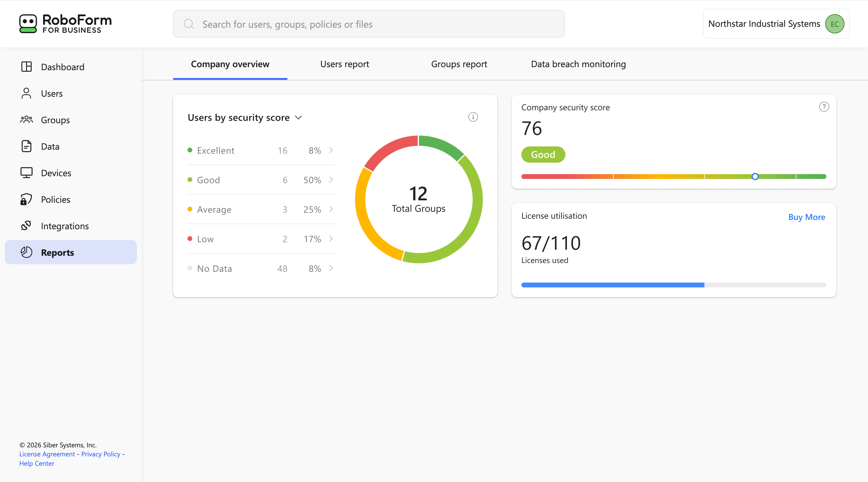The image size is (868, 482).
Task: Click the help question mark icon
Action: [824, 107]
